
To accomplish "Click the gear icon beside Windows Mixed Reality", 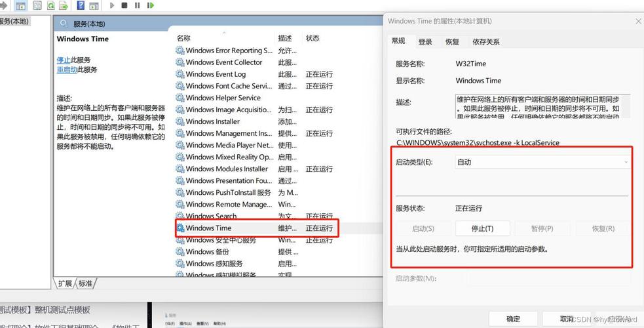I will [180, 157].
